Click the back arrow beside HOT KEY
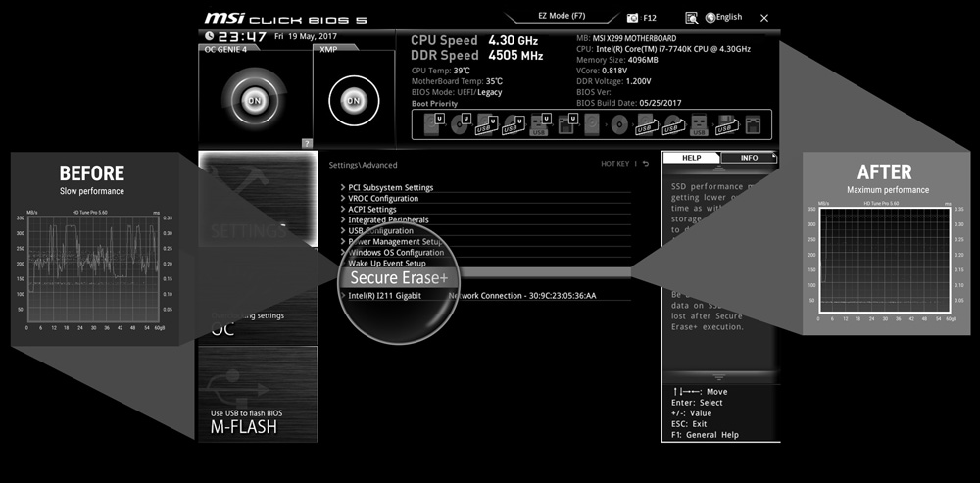Image resolution: width=980 pixels, height=483 pixels. click(x=646, y=164)
